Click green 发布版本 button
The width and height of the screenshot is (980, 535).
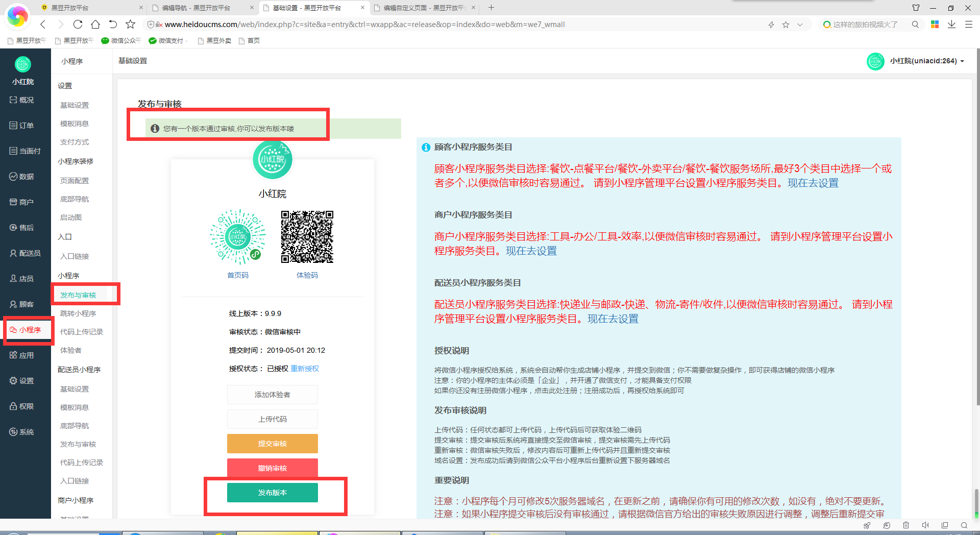(273, 493)
